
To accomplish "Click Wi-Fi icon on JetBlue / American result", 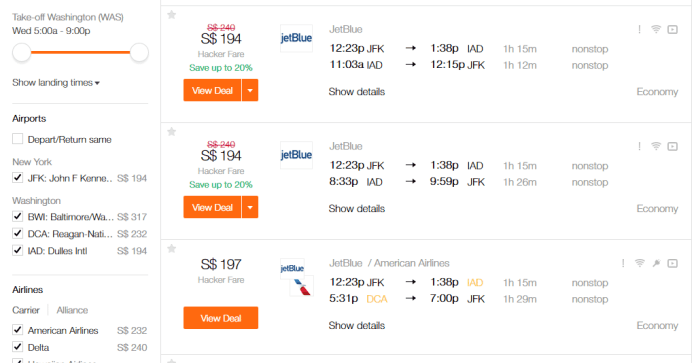I will (640, 263).
